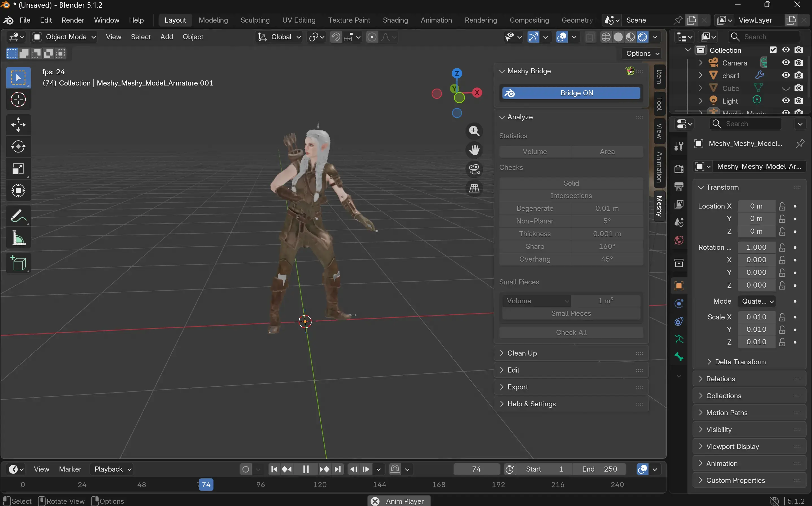Hide the Camera in the outliner

tap(786, 63)
